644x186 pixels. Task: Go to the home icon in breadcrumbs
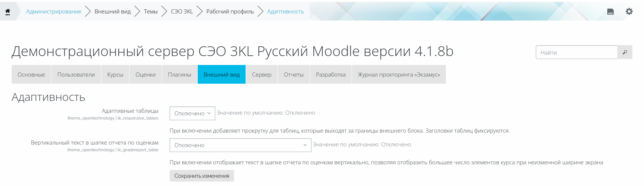[7, 12]
